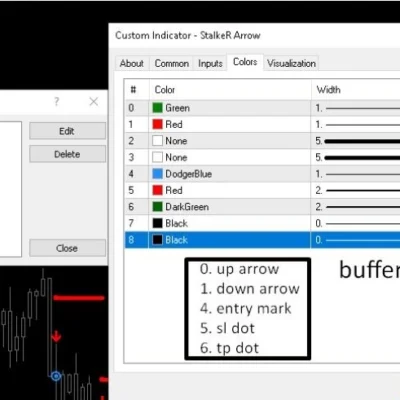The height and width of the screenshot is (400, 400).
Task: Click the Edit button
Action: point(67,131)
